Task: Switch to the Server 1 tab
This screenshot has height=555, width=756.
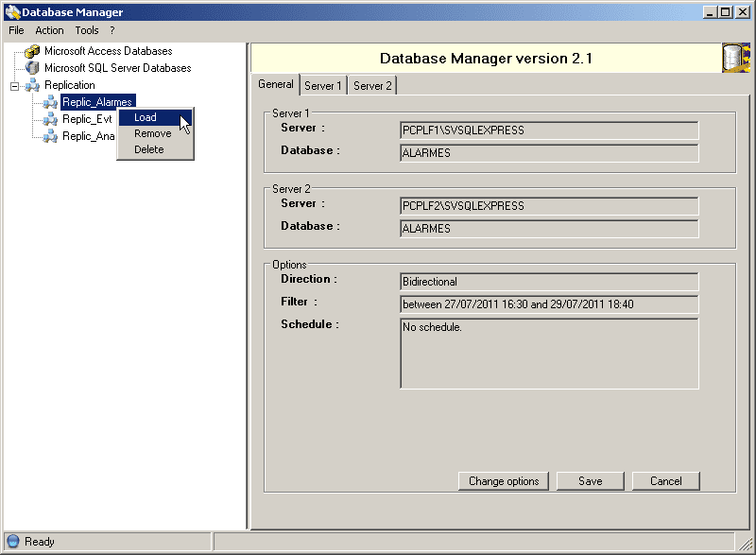Action: [x=323, y=86]
